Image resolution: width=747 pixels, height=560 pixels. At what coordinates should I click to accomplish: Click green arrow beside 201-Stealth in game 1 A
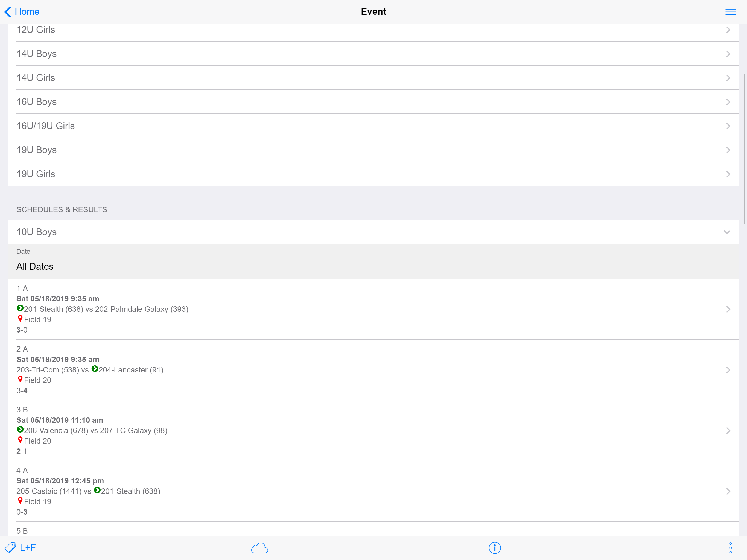pos(20,308)
